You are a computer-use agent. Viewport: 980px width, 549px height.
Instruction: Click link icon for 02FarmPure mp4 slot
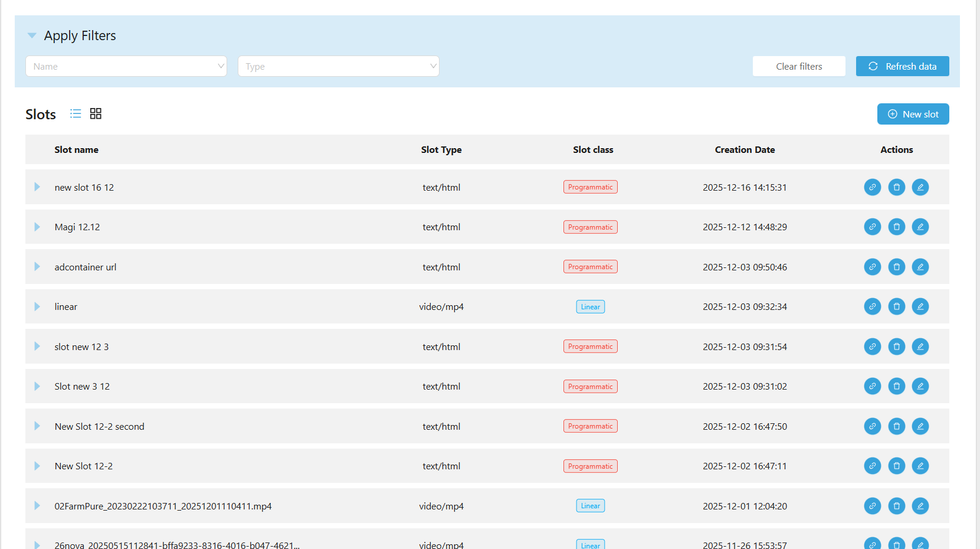pos(872,506)
